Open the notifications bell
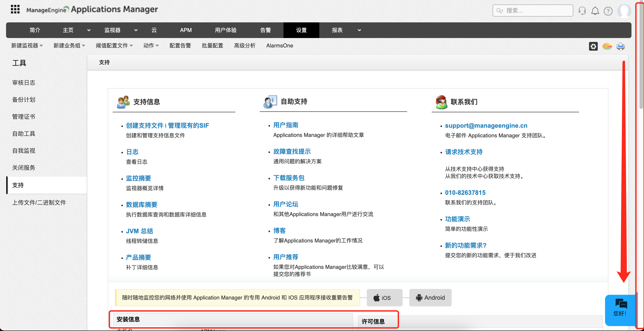The image size is (644, 331). click(595, 11)
